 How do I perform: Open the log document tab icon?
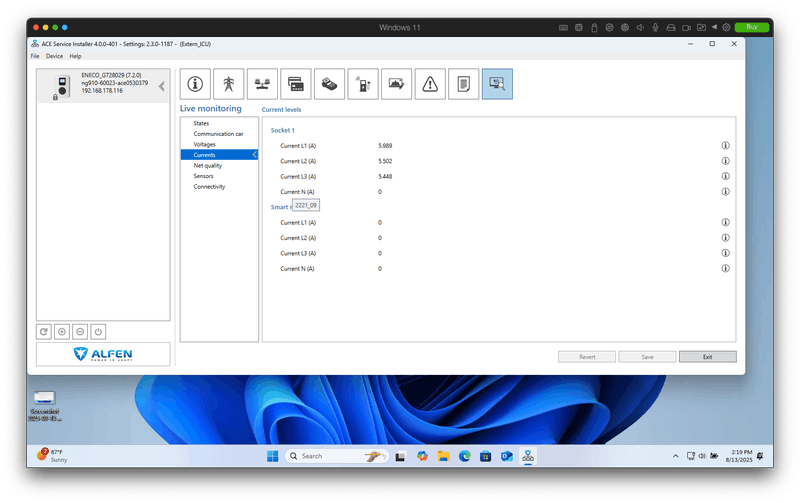[x=464, y=84]
